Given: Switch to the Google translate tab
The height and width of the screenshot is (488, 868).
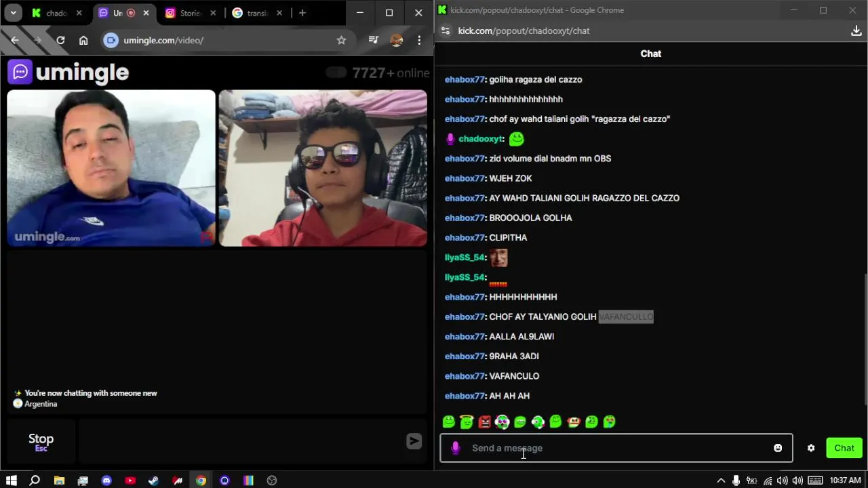Looking at the screenshot, I should point(257,13).
